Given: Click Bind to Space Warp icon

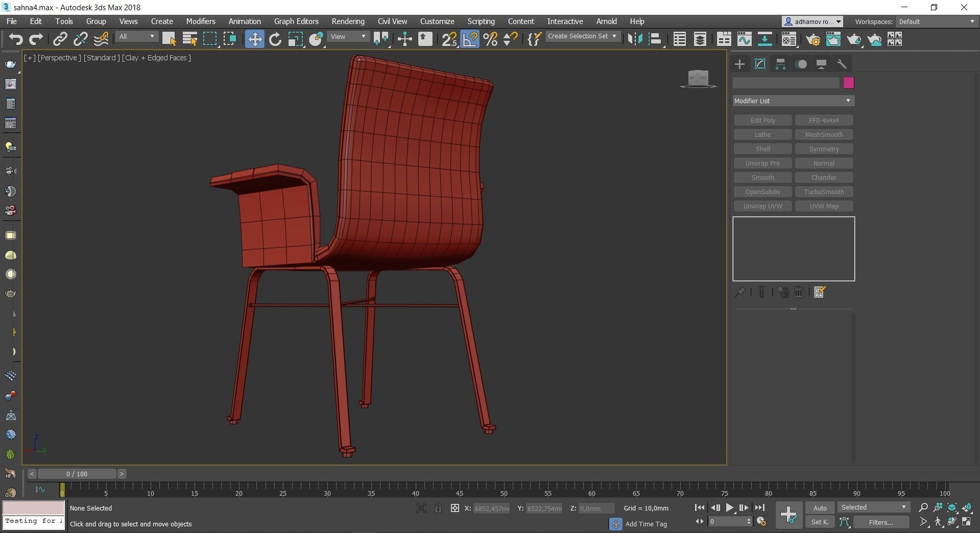Looking at the screenshot, I should (x=101, y=39).
